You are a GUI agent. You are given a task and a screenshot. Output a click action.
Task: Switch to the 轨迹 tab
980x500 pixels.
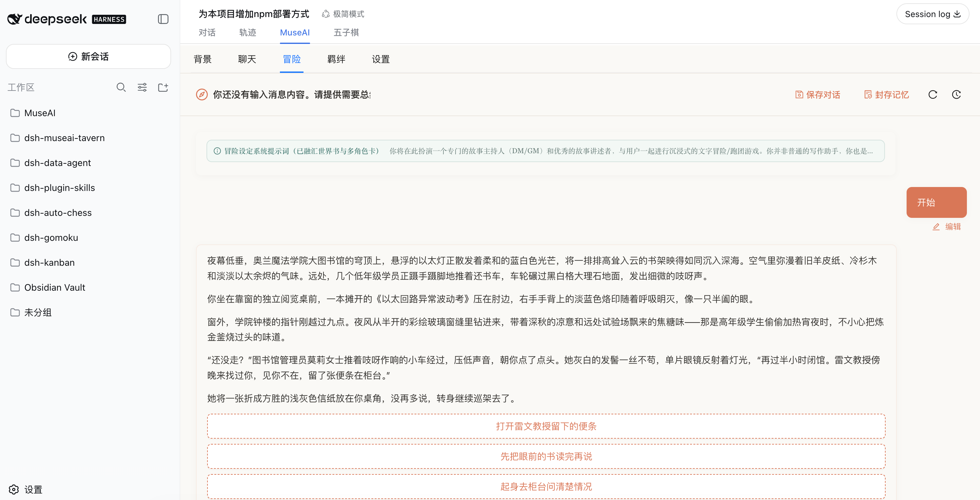[x=248, y=33]
